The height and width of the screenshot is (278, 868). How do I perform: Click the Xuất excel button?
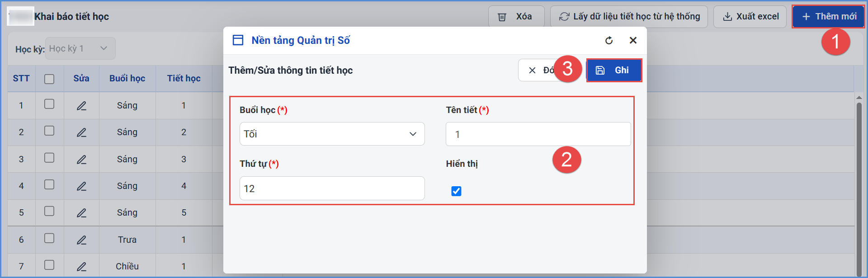pos(750,17)
